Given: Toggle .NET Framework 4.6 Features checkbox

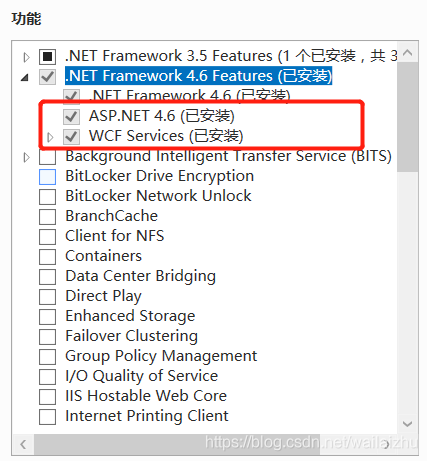Looking at the screenshot, I should [47, 76].
